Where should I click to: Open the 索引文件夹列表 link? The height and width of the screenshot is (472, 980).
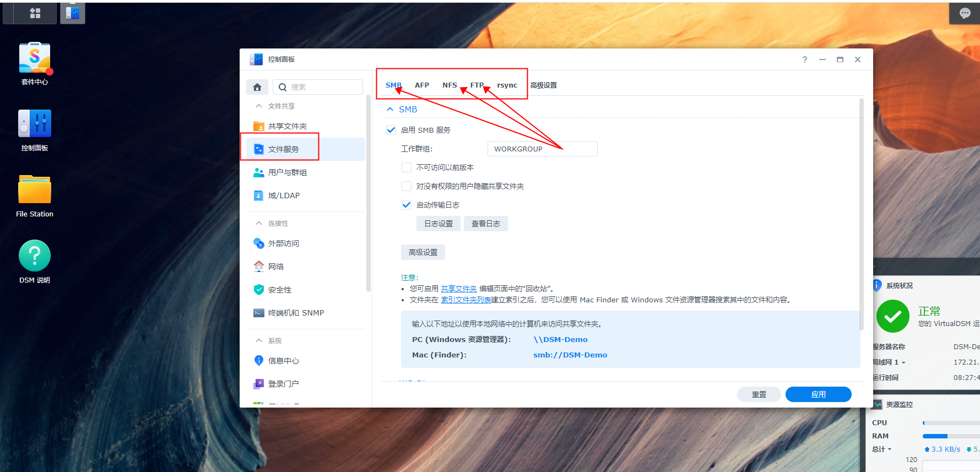[x=466, y=300]
